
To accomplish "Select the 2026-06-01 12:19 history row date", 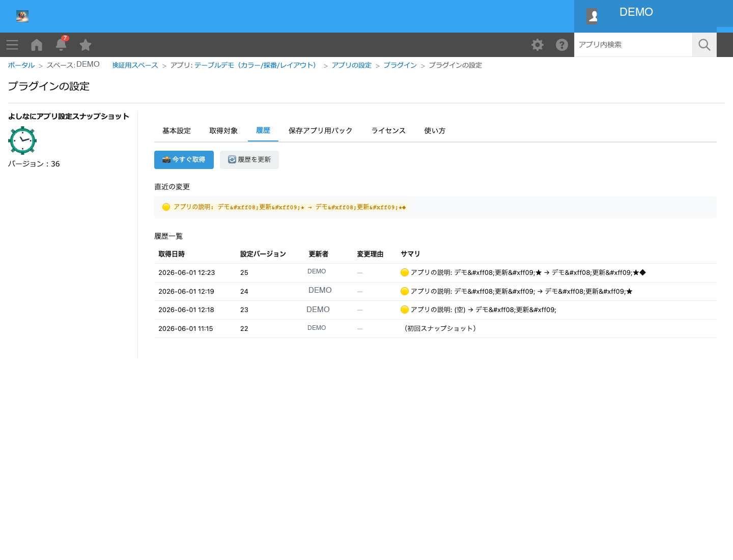I will click(x=186, y=292).
